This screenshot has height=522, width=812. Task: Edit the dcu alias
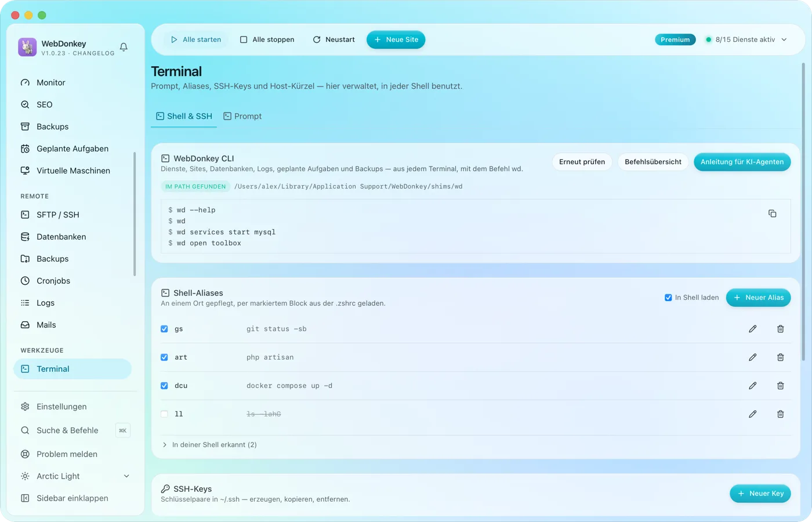[752, 386]
